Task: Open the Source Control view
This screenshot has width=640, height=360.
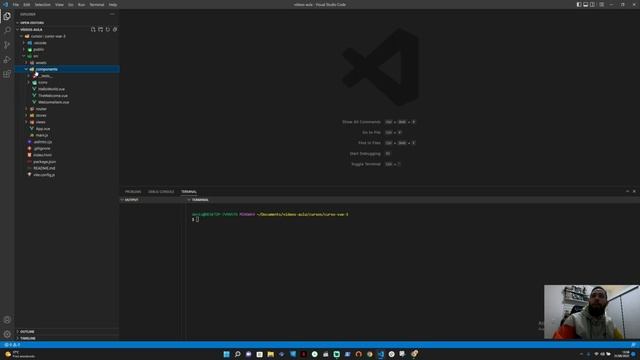Action: coord(7,45)
